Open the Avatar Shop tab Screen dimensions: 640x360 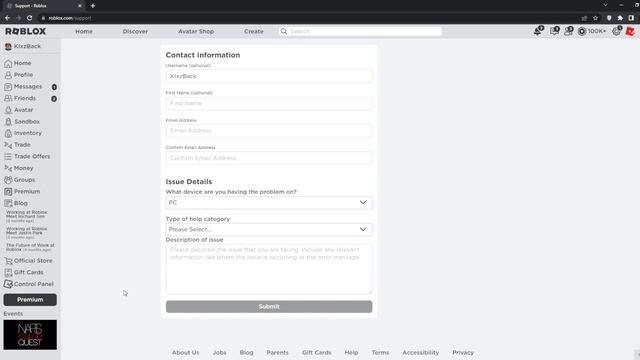coord(196,31)
